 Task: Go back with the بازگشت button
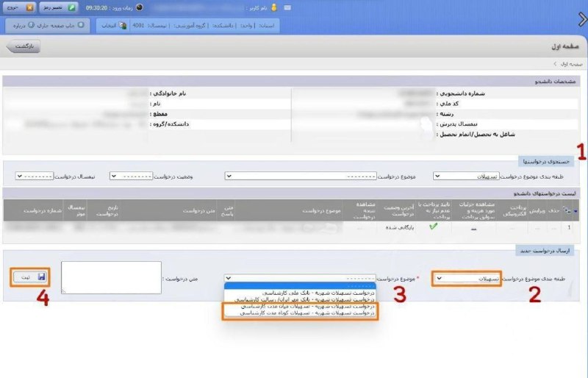(x=24, y=47)
